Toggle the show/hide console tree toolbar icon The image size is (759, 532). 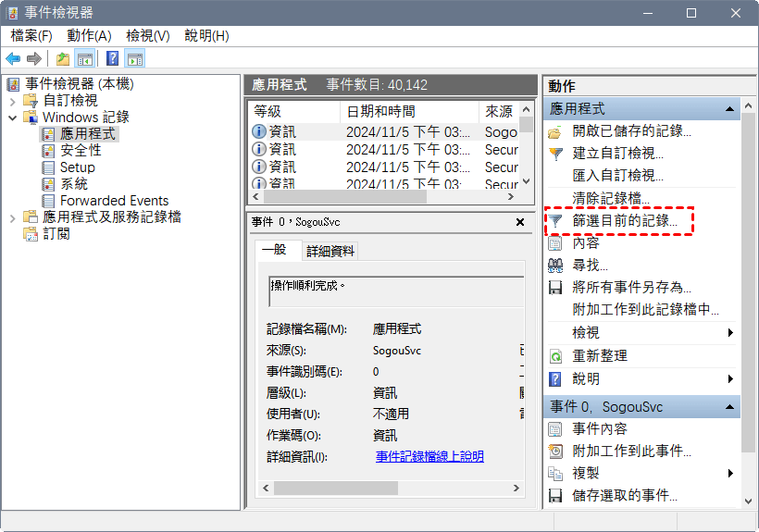coord(85,59)
